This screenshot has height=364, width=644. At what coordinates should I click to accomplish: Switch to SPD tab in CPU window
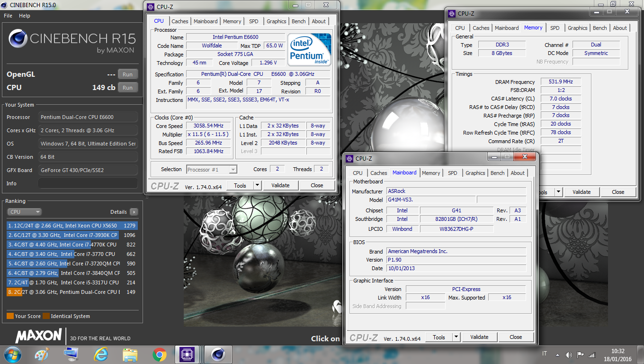(254, 21)
